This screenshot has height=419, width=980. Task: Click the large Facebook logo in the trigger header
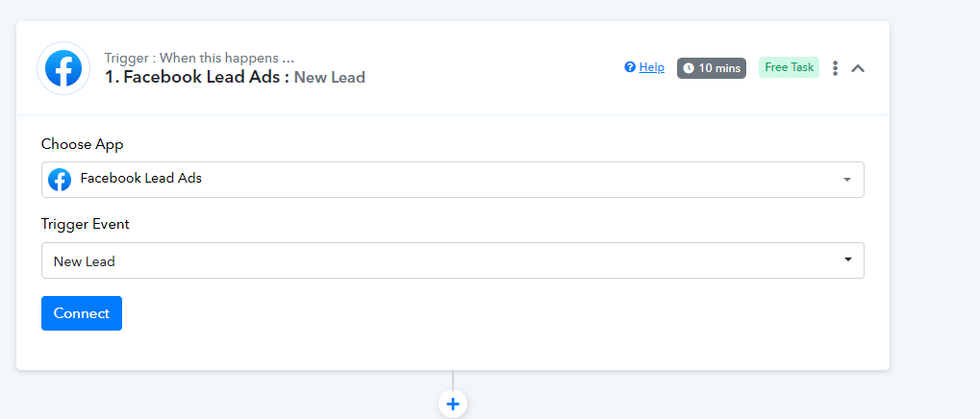(x=63, y=68)
